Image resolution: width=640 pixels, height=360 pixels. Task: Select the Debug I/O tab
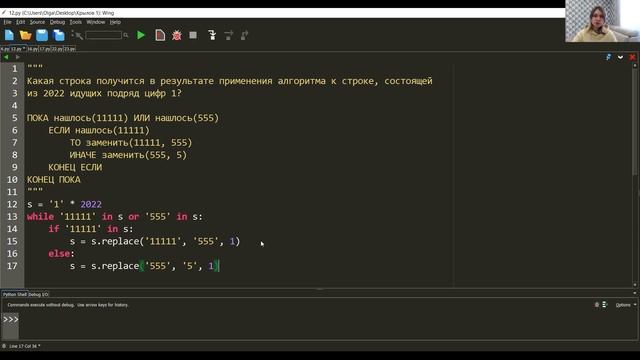click(39, 294)
